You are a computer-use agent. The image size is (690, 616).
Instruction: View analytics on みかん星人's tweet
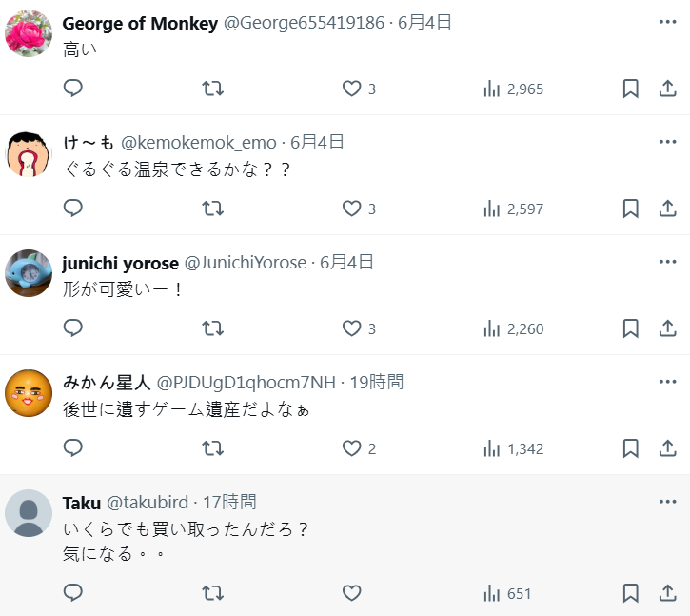point(513,448)
